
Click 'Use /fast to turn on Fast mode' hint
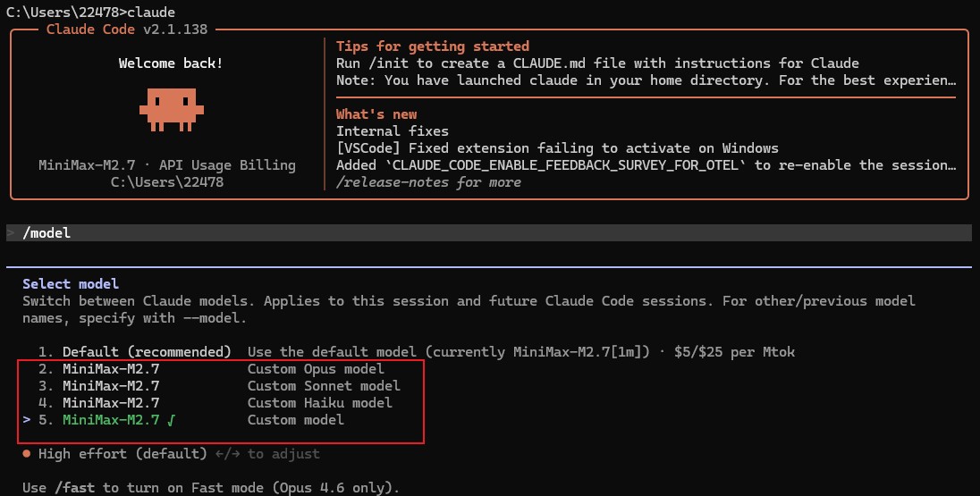211,487
